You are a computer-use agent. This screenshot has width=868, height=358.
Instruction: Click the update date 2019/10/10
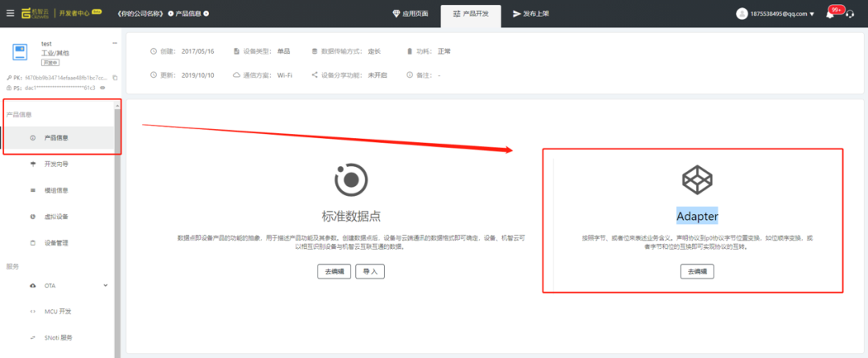point(198,75)
